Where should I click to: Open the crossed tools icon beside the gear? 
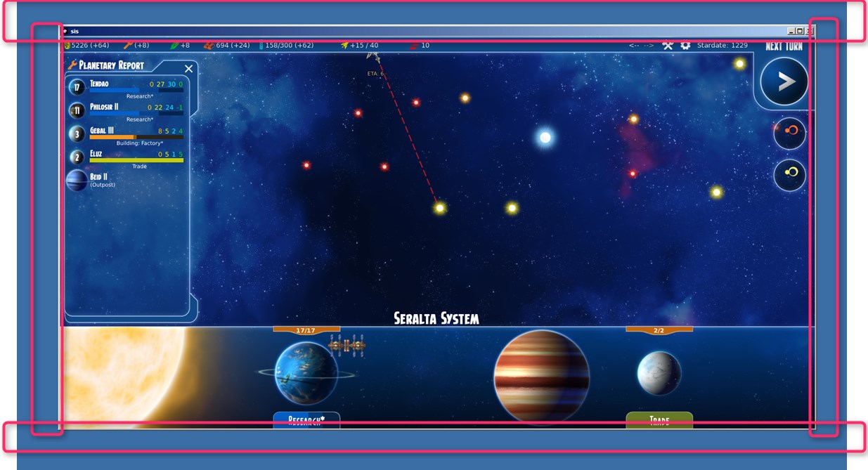tap(668, 45)
